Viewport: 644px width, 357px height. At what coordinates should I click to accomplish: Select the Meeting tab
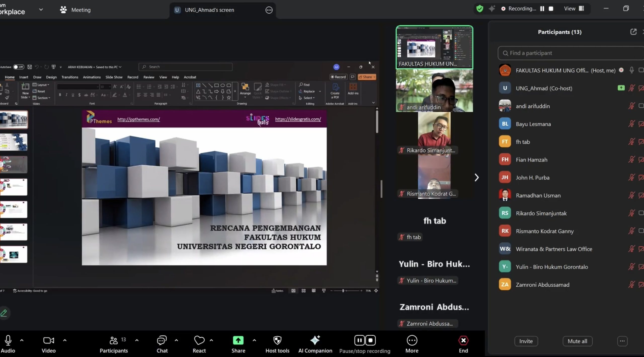click(75, 10)
